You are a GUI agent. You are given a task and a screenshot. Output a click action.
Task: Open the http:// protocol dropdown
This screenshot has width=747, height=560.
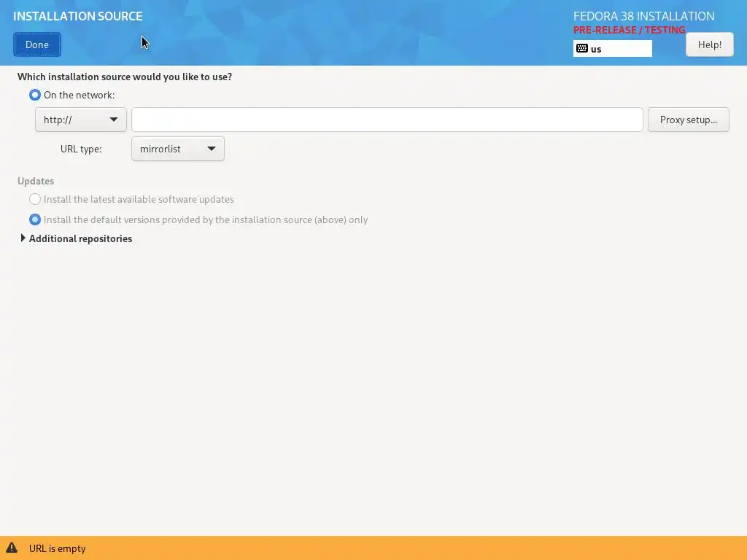point(80,120)
